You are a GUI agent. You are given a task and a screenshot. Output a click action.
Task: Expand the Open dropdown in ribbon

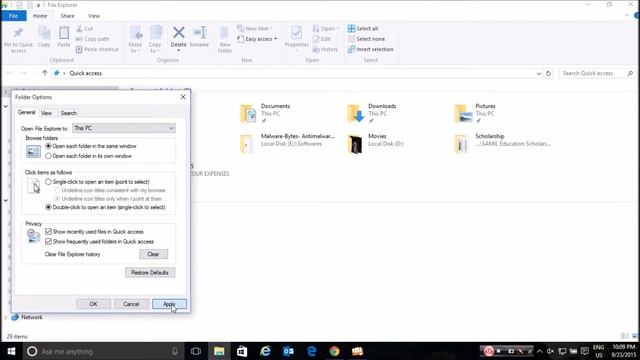[x=326, y=29]
